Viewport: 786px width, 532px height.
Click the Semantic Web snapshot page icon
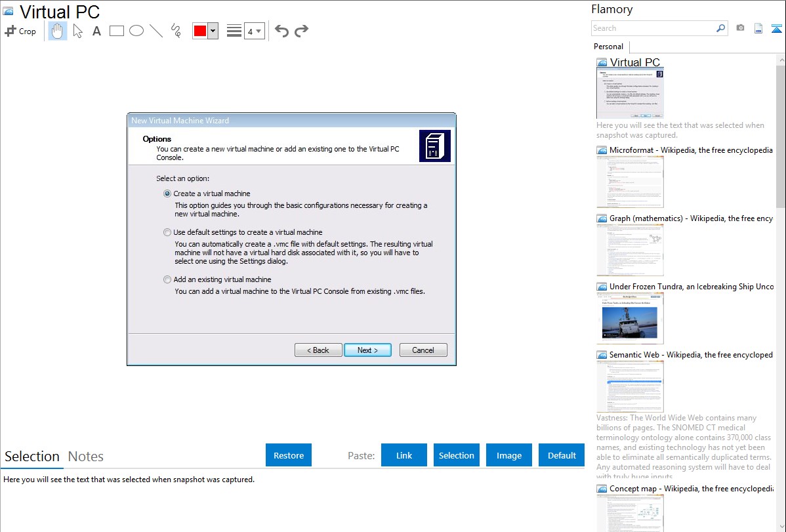[x=602, y=354]
